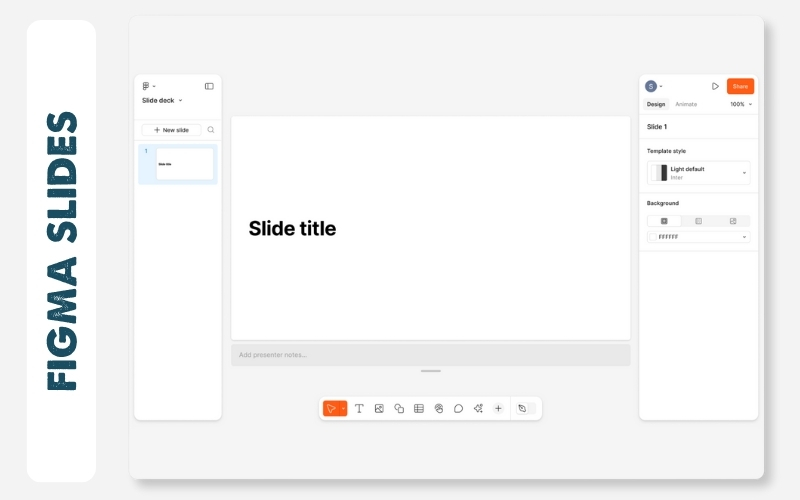Open the Move tool options arrow
This screenshot has height=500, width=800.
point(343,409)
